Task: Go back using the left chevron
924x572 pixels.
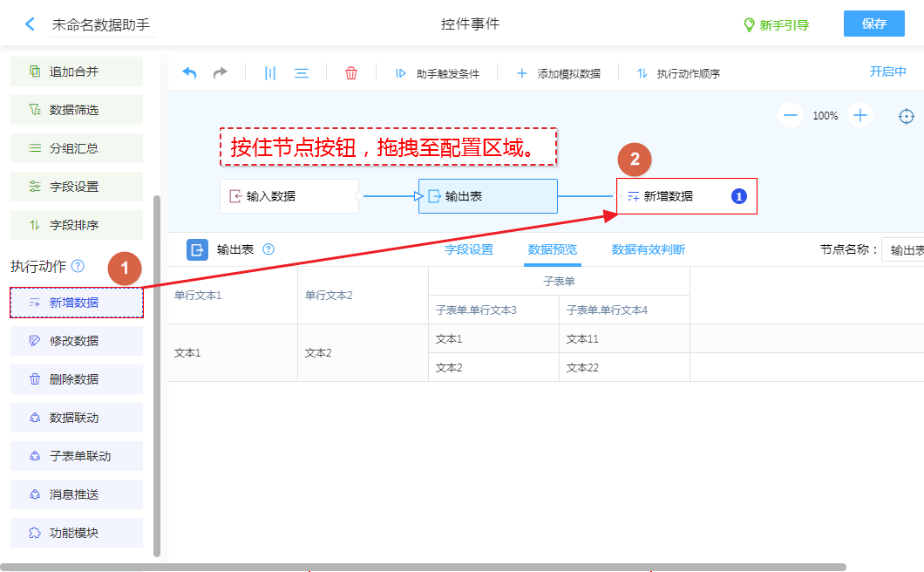Action: [31, 24]
